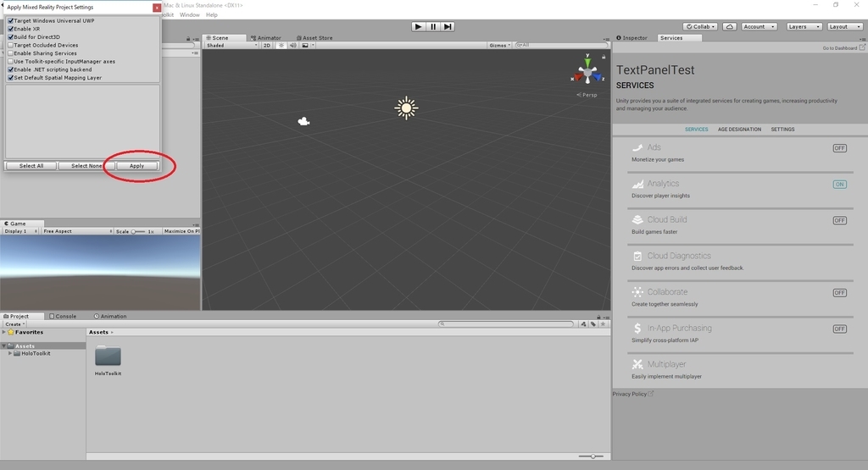Click the scene effects image icon
Viewport: 868px width, 470px height.
click(x=305, y=46)
